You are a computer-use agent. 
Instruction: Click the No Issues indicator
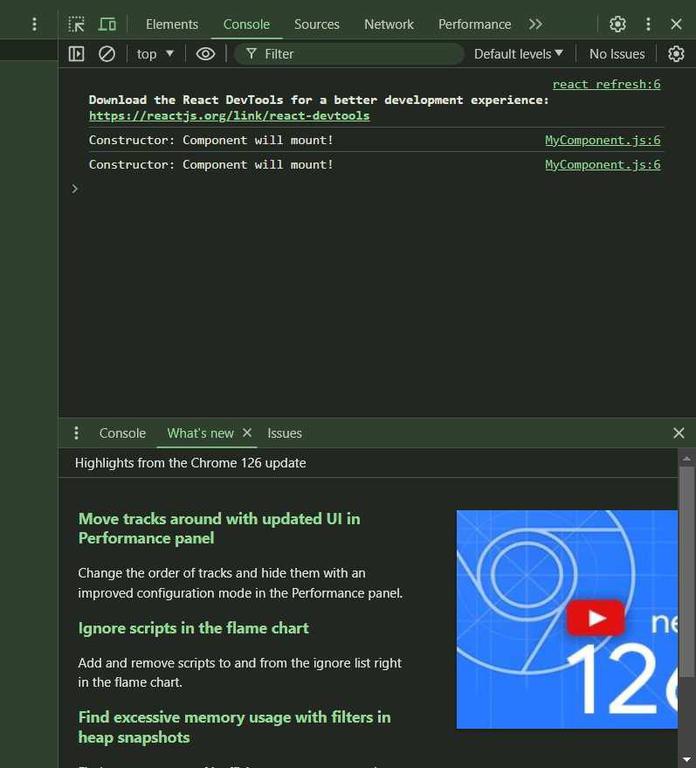(x=617, y=54)
